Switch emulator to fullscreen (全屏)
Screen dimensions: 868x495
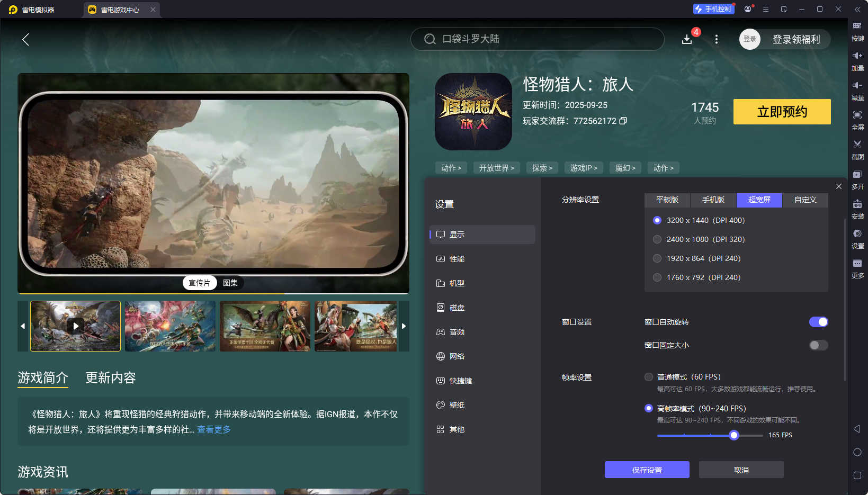coord(858,120)
